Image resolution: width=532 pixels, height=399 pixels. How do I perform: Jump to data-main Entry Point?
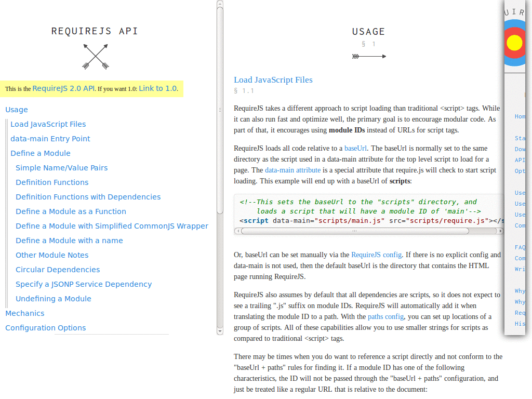(x=50, y=139)
